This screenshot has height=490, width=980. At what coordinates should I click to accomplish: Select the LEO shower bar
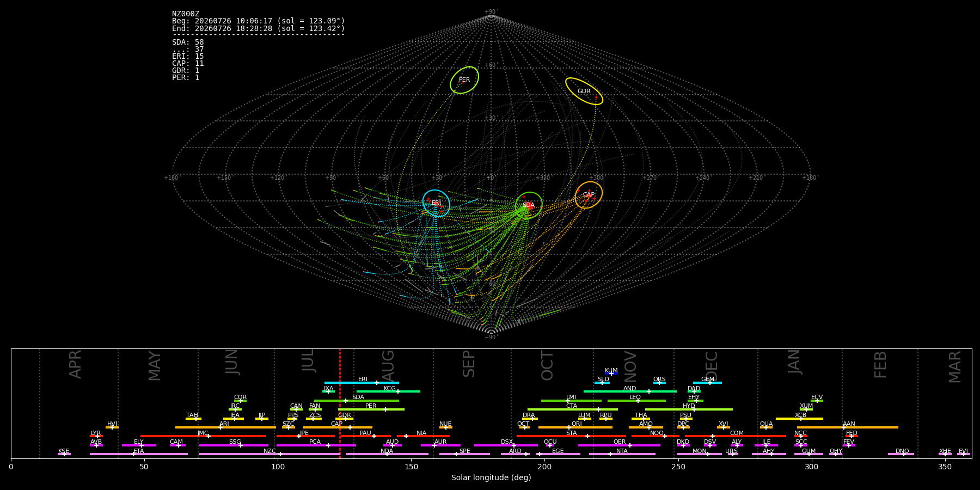click(636, 401)
